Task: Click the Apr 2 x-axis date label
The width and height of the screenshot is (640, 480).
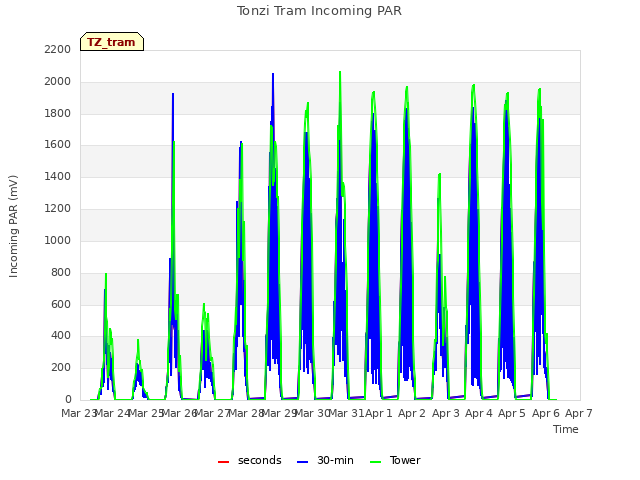Action: point(412,413)
